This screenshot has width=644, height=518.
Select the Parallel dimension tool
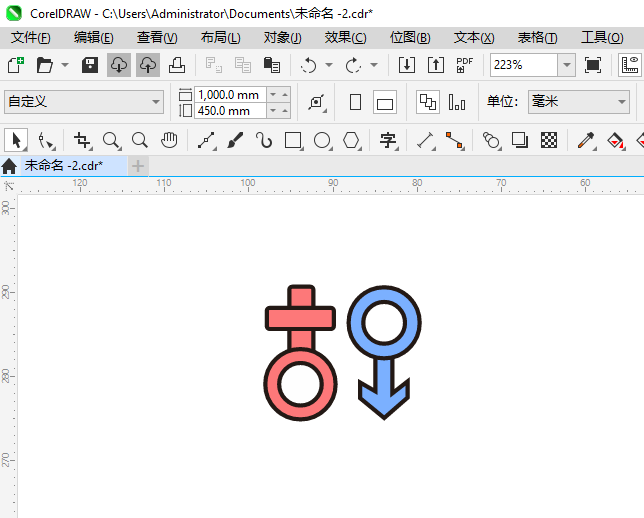coord(426,140)
